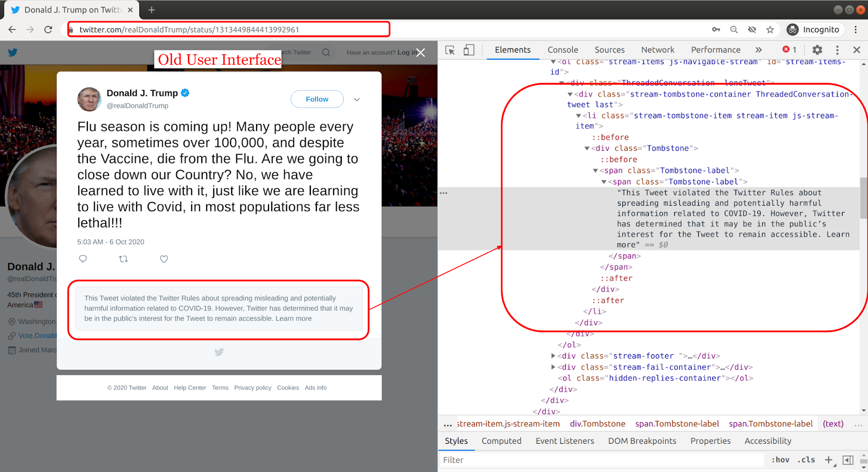Click the Ads info footer link
868x472 pixels.
[x=316, y=388]
